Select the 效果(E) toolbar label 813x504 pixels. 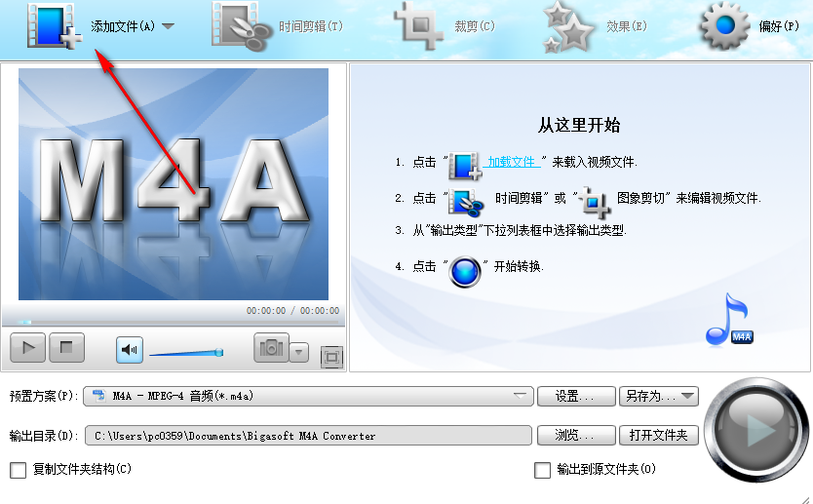point(627,26)
